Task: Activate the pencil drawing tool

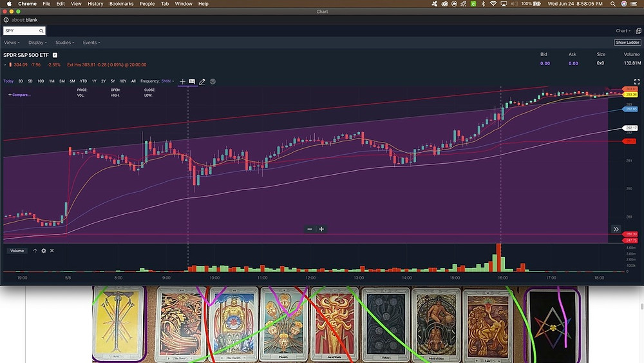Action: 202,82
